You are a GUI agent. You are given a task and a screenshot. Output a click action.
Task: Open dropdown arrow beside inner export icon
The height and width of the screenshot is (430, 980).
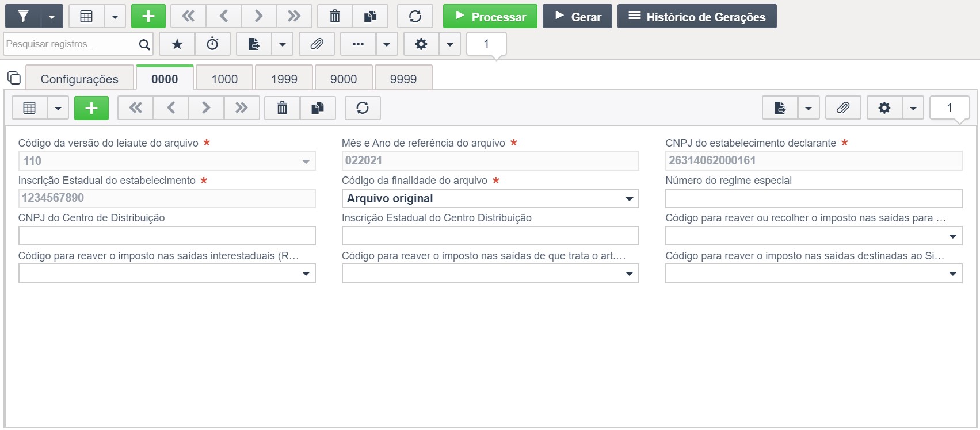click(809, 108)
